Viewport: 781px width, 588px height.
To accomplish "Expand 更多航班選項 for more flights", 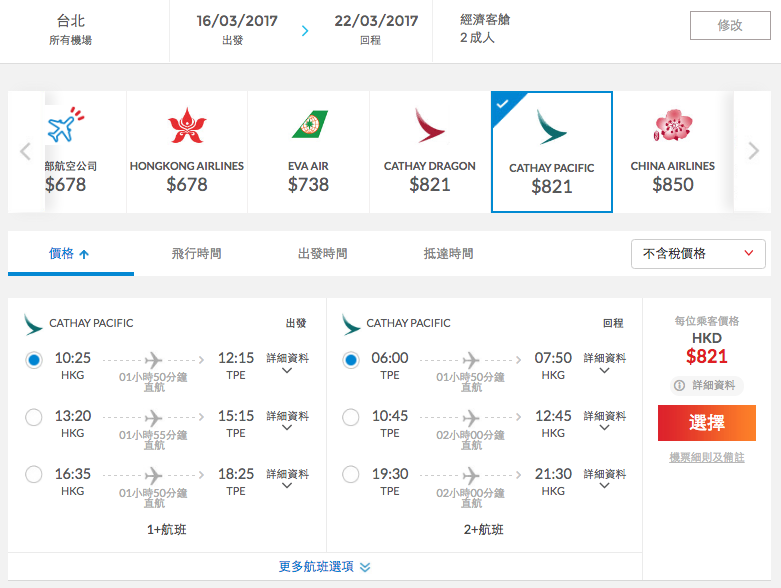I will click(324, 567).
